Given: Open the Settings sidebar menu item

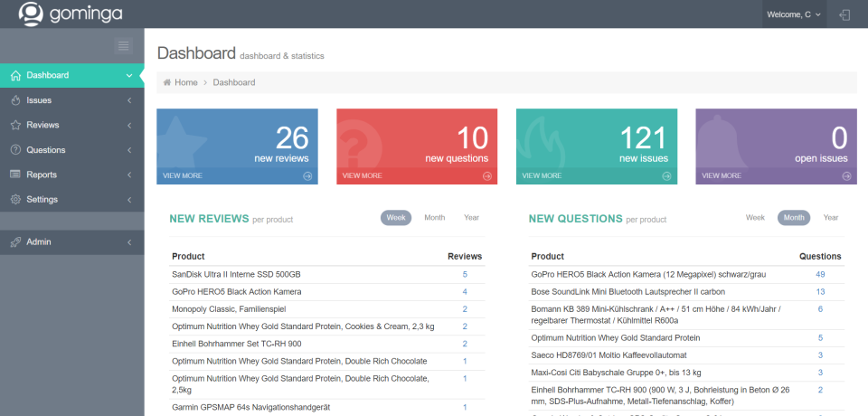Looking at the screenshot, I should [x=72, y=200].
